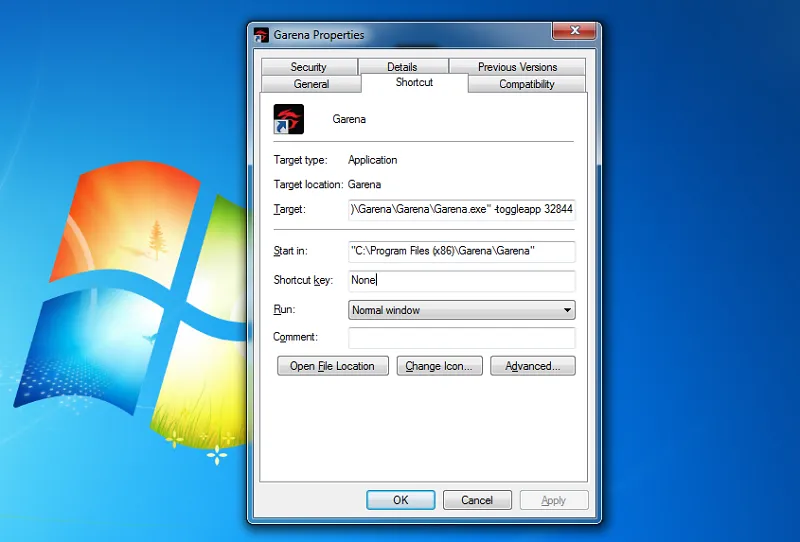Confirm the dialog with OK

click(x=400, y=500)
